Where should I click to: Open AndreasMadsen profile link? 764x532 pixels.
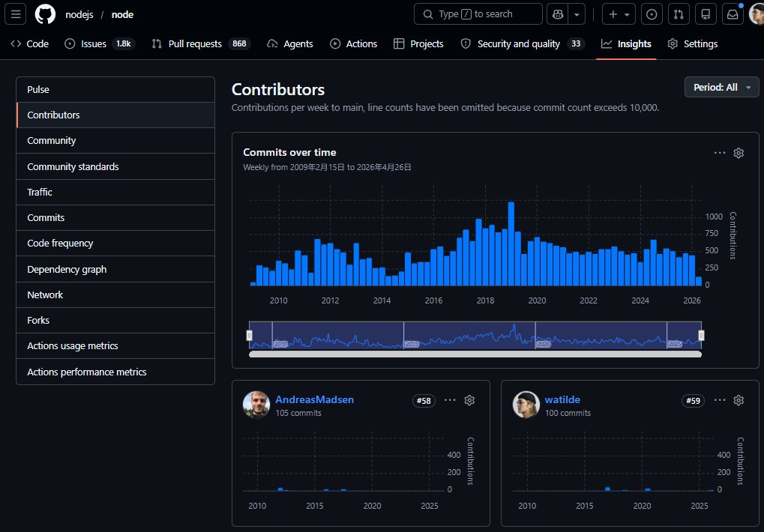(314, 399)
